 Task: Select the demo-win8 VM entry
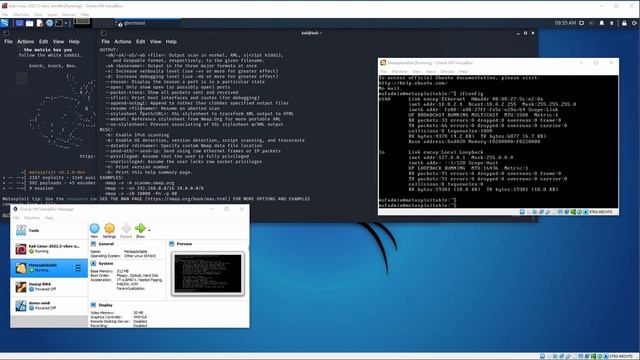coord(49,305)
